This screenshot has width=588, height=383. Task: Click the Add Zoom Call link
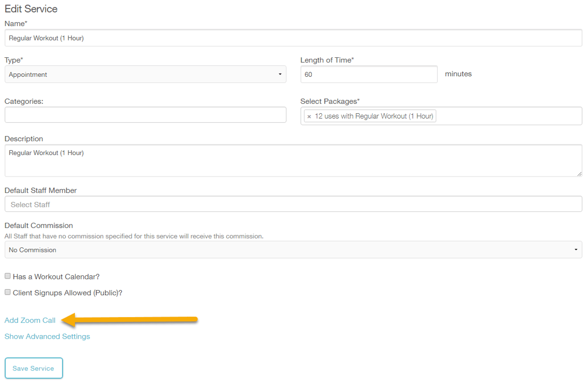[x=30, y=320]
